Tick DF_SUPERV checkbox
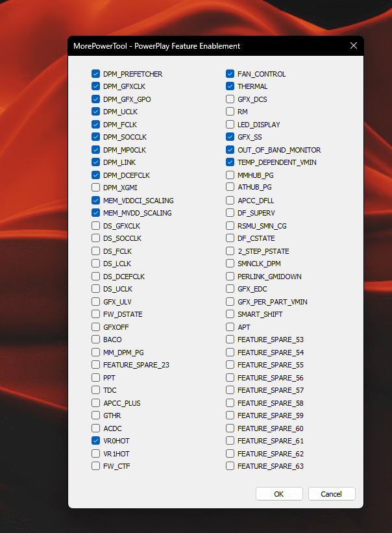This screenshot has width=392, height=533. click(230, 213)
